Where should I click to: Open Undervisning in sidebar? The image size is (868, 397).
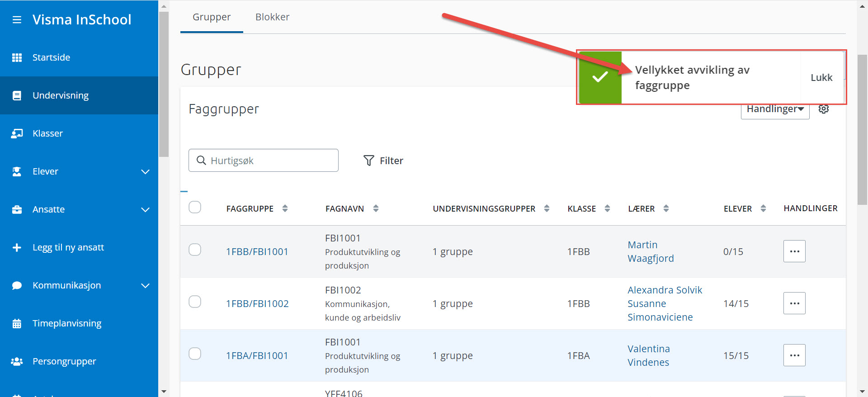[79, 95]
